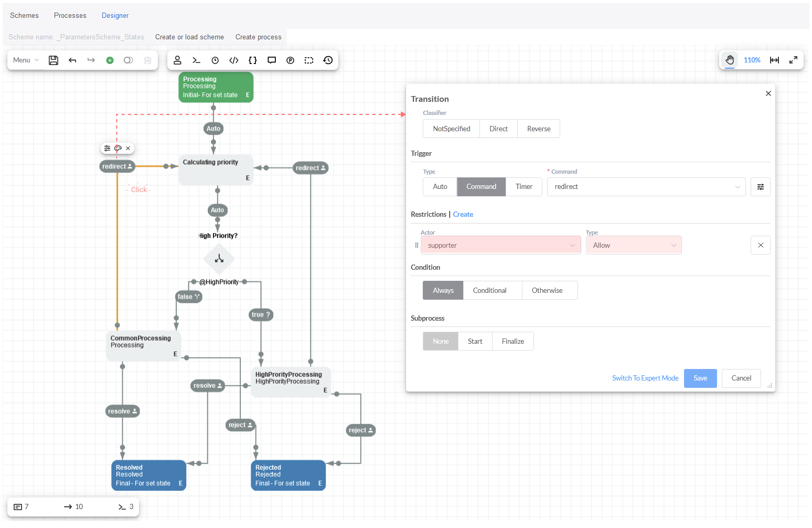Remove the supporter restriction with X

(761, 245)
